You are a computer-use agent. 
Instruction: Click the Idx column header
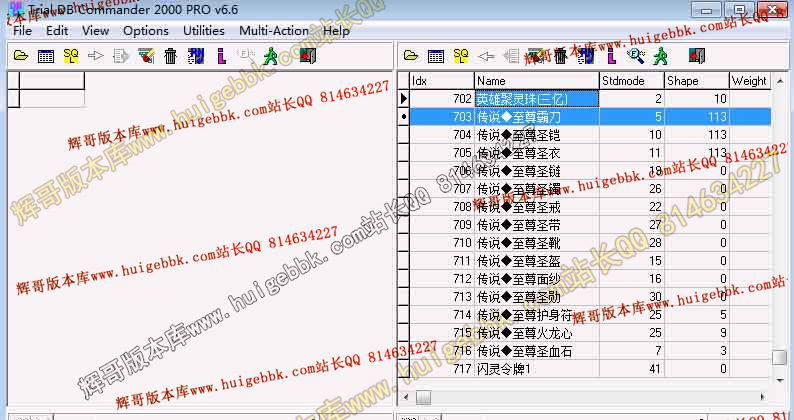coord(442,81)
